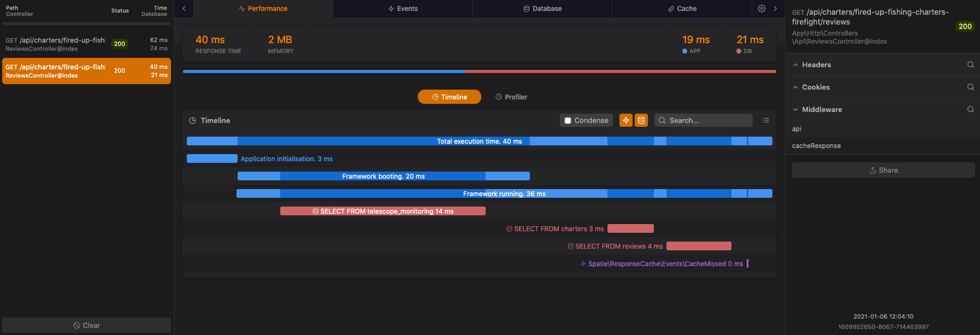The width and height of the screenshot is (980, 335).
Task: Go to previous tab arrow
Action: [184, 8]
